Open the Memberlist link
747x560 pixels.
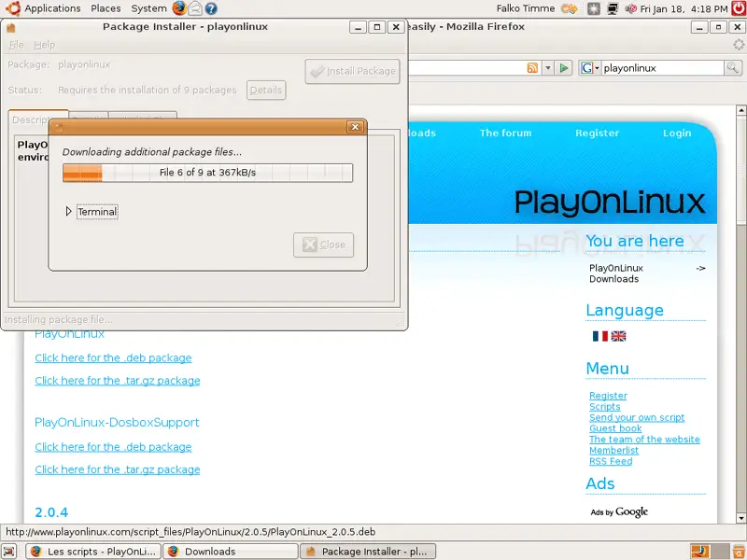[613, 451]
